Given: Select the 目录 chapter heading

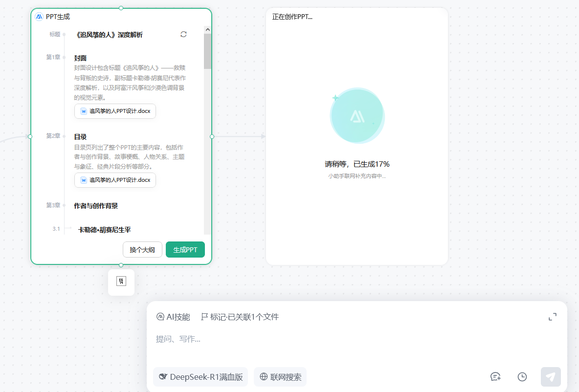Looking at the screenshot, I should [80, 137].
